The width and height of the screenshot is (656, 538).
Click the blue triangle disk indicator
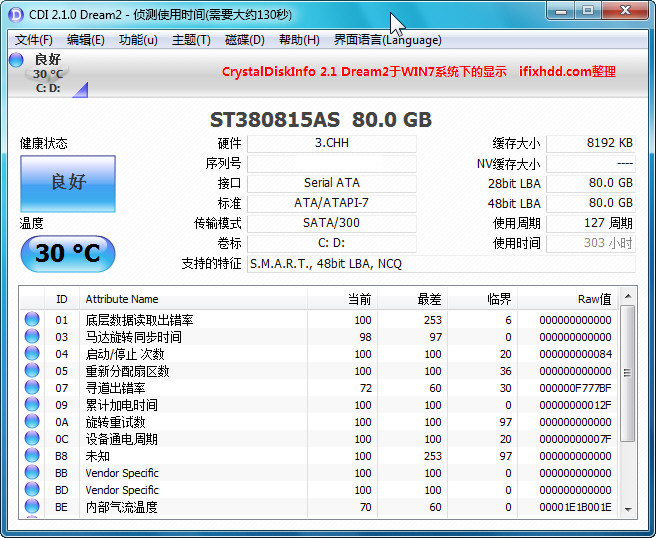[x=81, y=90]
